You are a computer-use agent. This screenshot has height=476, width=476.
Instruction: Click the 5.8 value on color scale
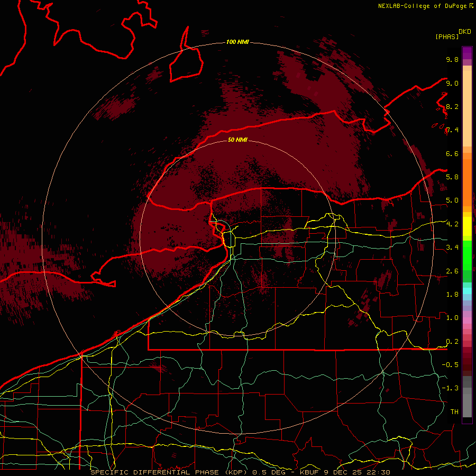452,177
